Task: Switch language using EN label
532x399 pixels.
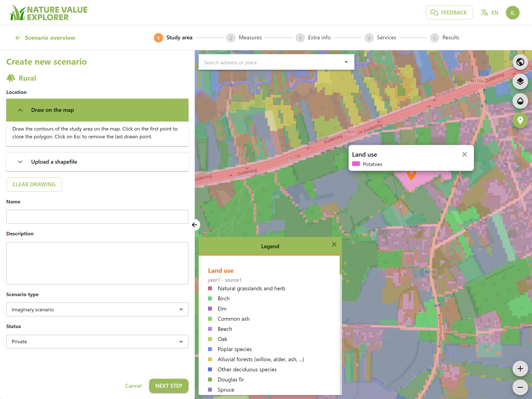Action: 495,12
